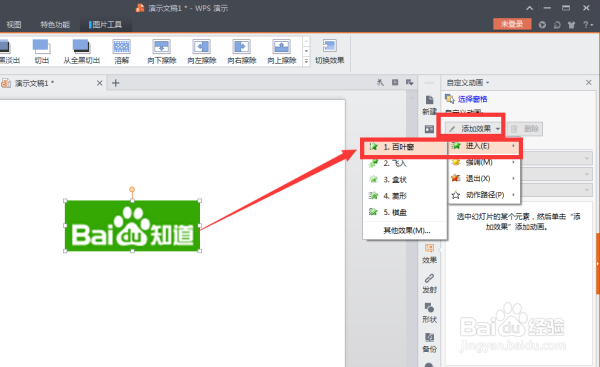Show the next row of transitions in the gallery

306,51
